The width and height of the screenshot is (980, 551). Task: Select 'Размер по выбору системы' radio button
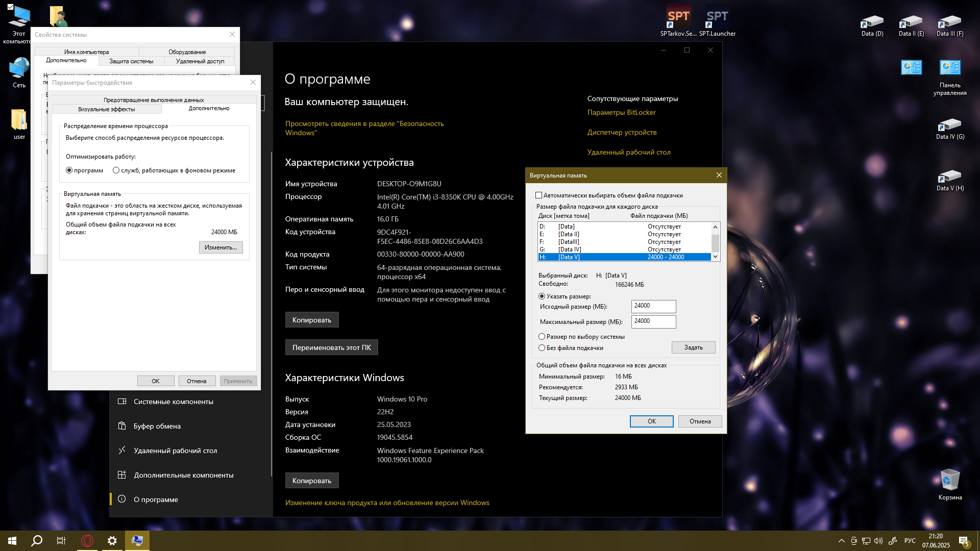[x=542, y=337]
